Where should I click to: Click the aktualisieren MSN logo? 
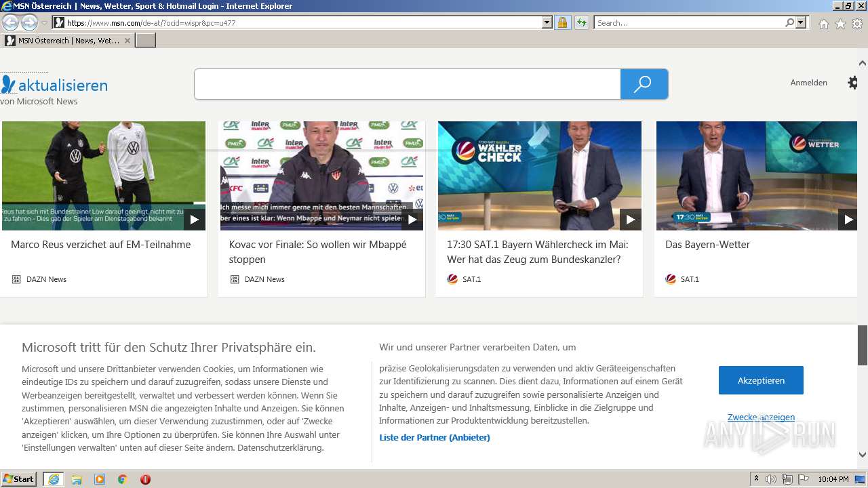click(x=54, y=85)
